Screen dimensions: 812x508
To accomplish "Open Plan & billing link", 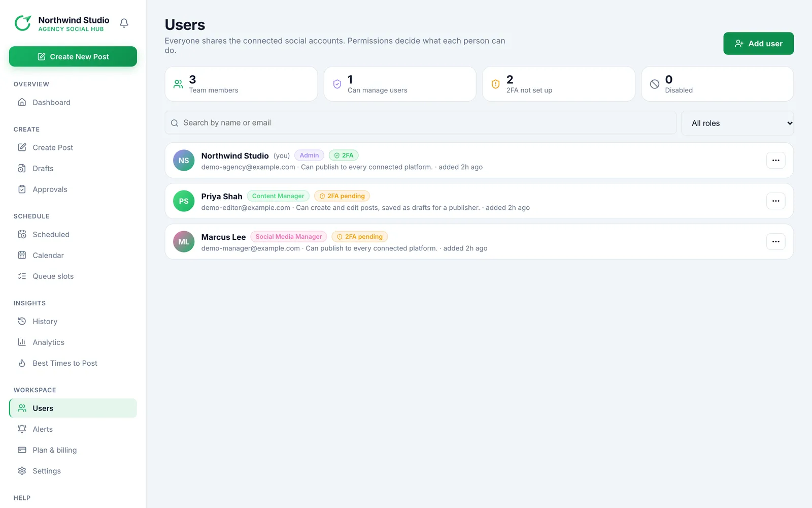I will coord(73,450).
